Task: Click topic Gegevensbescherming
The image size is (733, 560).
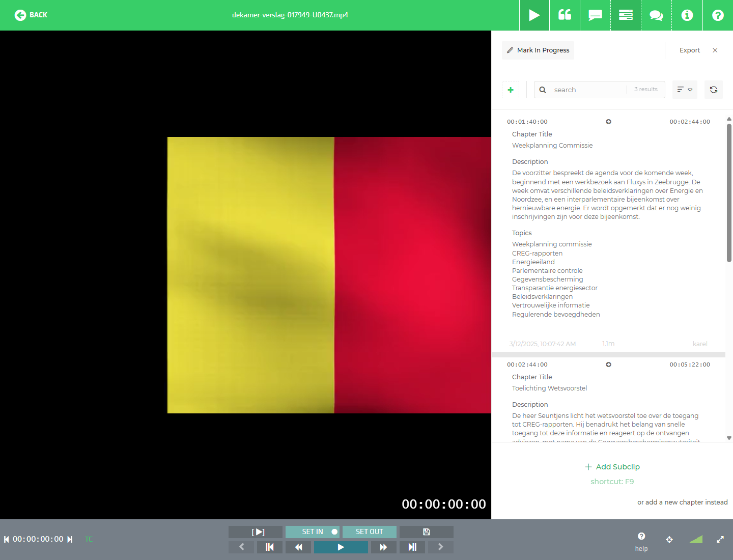Action: (548, 279)
